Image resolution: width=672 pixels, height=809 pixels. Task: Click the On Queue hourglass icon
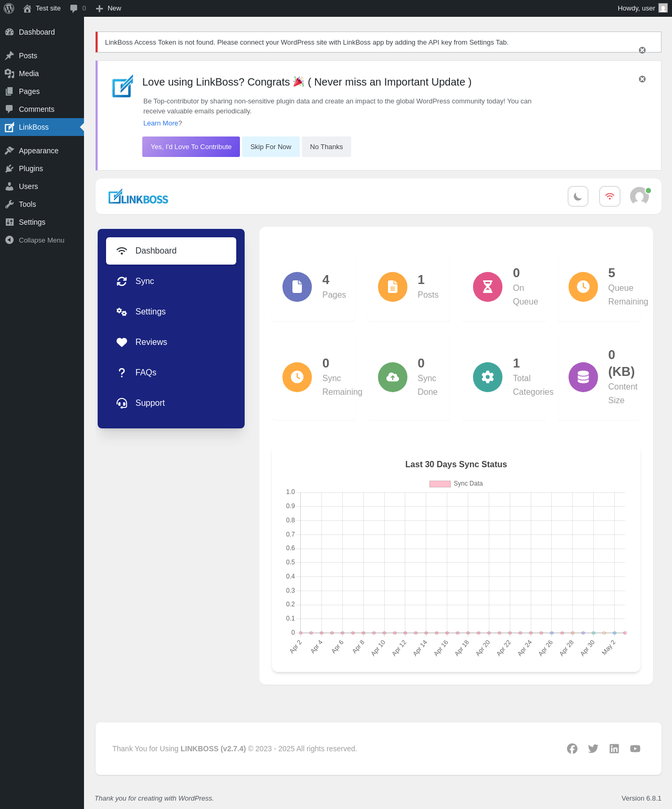click(x=488, y=287)
